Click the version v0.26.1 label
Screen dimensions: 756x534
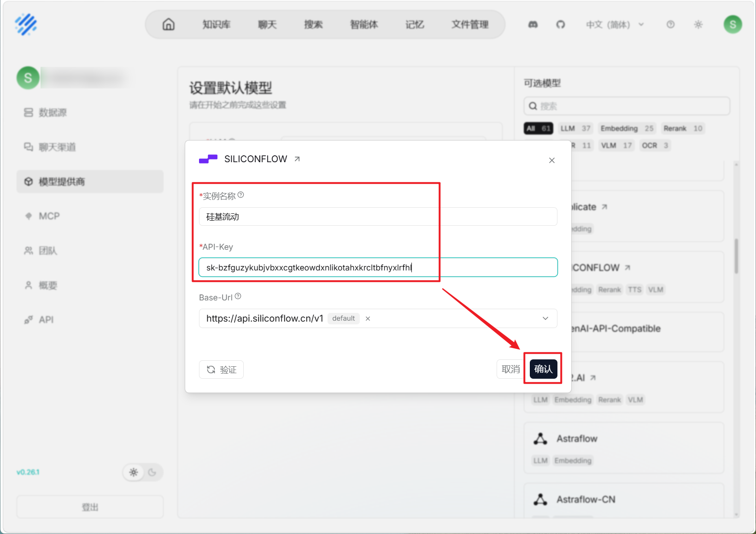click(x=28, y=472)
